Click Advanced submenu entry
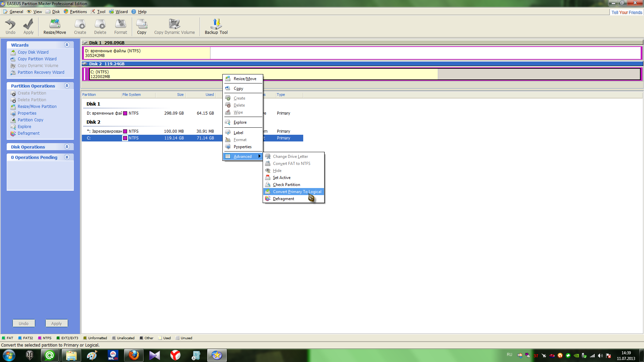Viewport: 644px width, 362px height. [243, 157]
